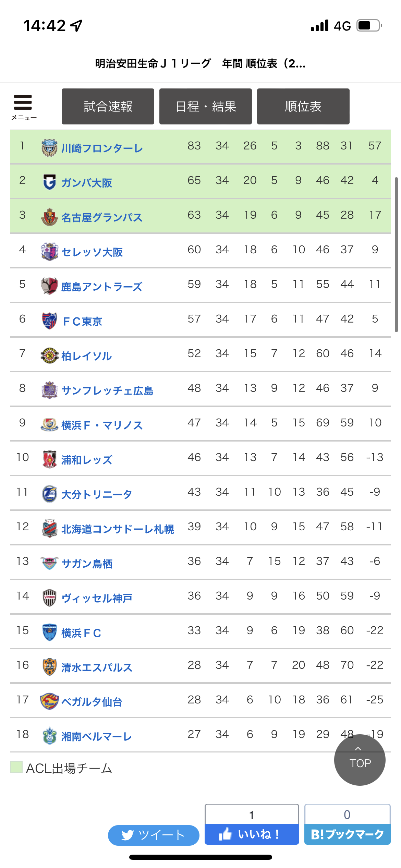
Task: Tap the Nagoya Grampus team crest
Action: pyautogui.click(x=49, y=217)
